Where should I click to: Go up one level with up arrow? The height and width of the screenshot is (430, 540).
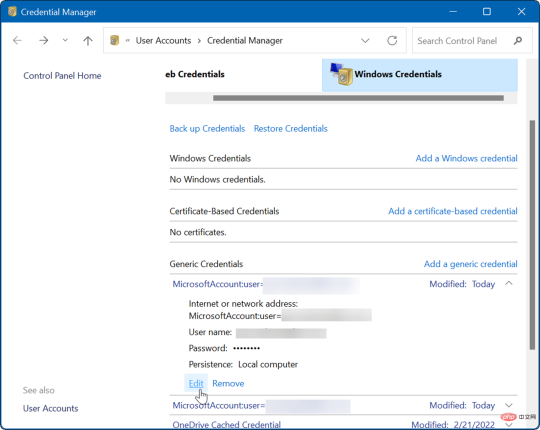[x=88, y=41]
